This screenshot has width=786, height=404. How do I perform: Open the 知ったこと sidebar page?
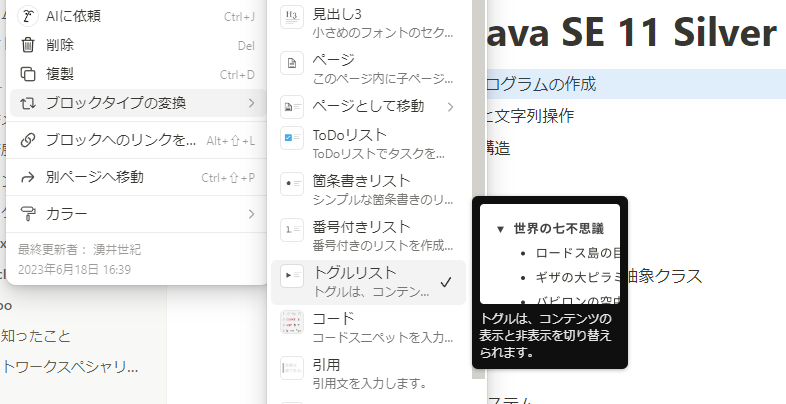tap(36, 336)
